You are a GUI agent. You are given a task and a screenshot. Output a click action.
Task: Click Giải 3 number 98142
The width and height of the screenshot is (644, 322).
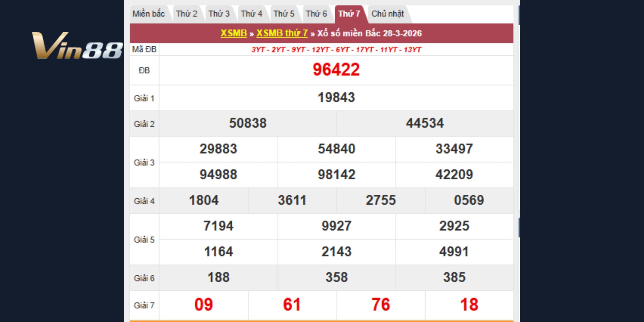(336, 175)
